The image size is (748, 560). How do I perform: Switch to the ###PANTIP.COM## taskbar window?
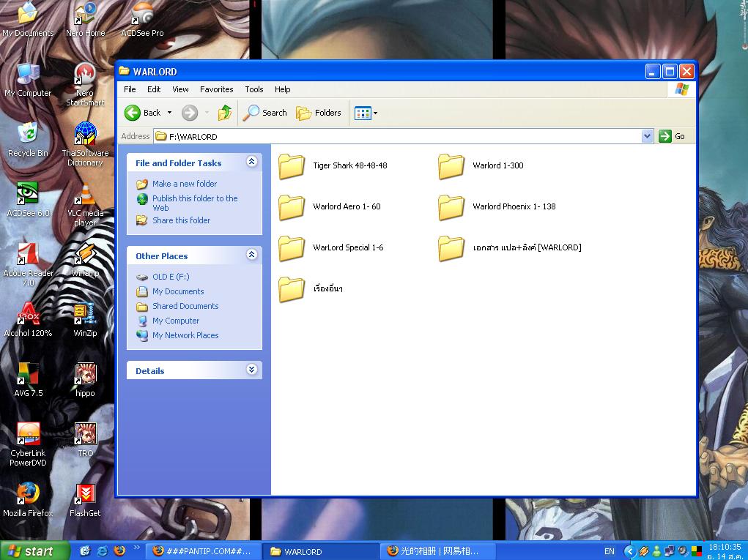pos(203,551)
